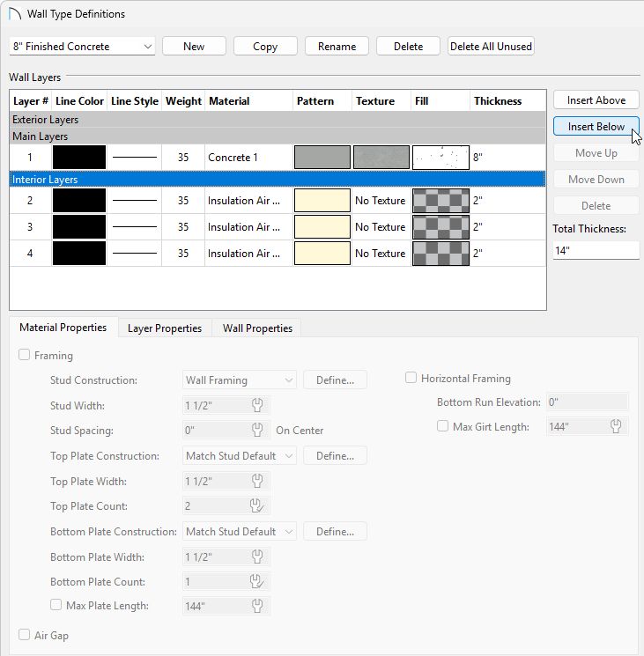
Task: Click the New wall type button
Action: 194,46
